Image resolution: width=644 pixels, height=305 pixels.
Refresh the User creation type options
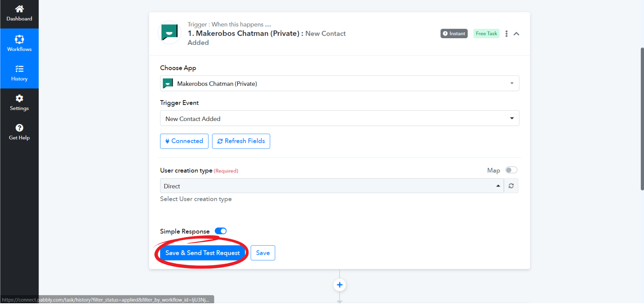[x=511, y=186]
